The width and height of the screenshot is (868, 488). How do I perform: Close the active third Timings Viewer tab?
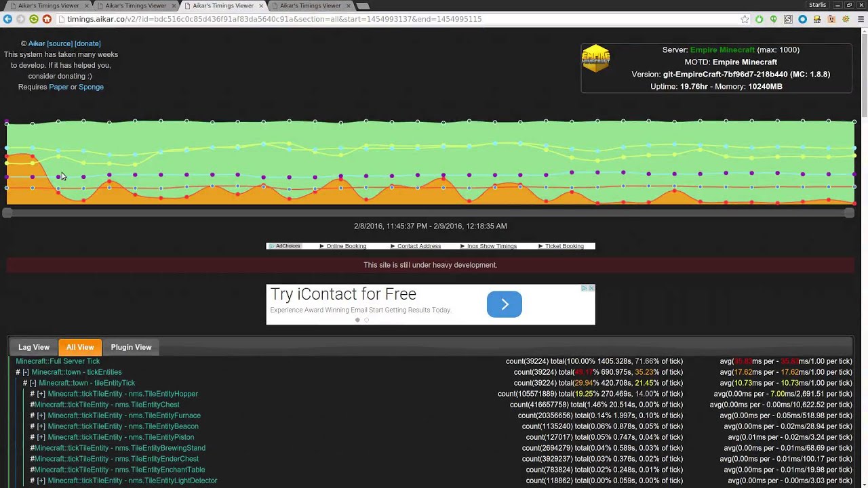pyautogui.click(x=261, y=5)
